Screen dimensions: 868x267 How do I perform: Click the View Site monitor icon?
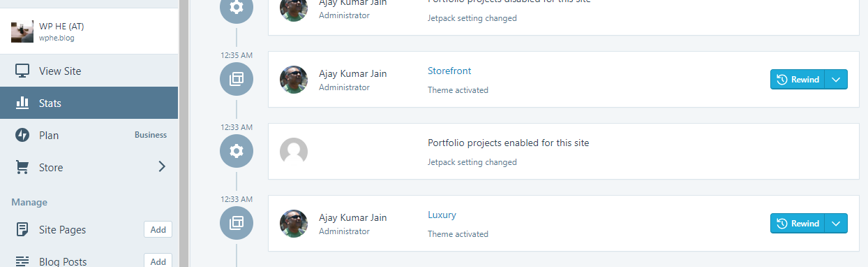(x=22, y=71)
